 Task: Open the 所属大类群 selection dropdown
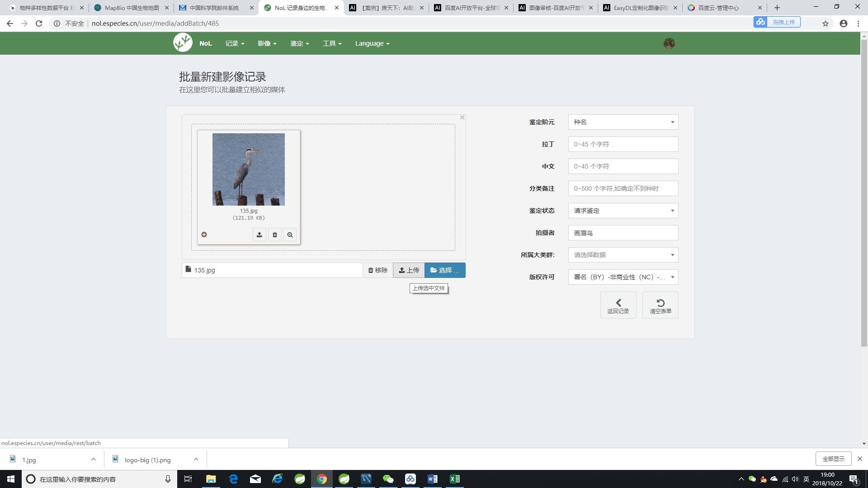(x=623, y=255)
